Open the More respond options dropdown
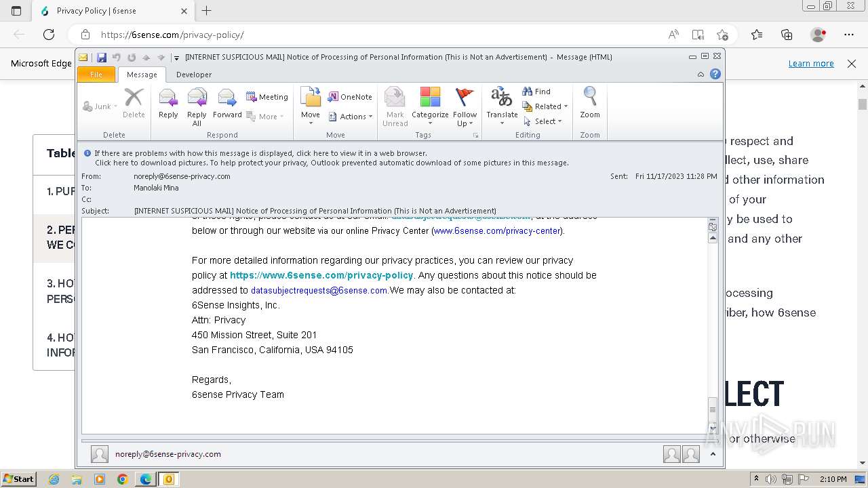 coord(265,117)
